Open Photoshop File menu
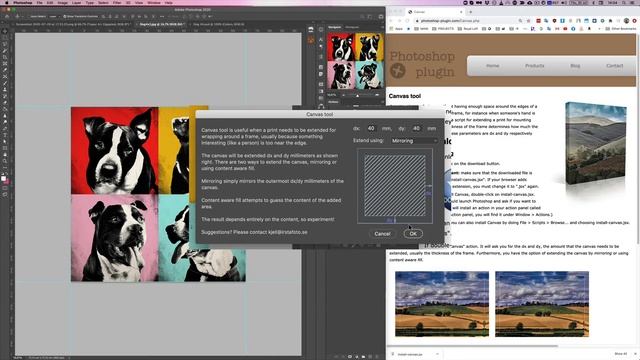This screenshot has width=640, height=360. click(x=40, y=2)
